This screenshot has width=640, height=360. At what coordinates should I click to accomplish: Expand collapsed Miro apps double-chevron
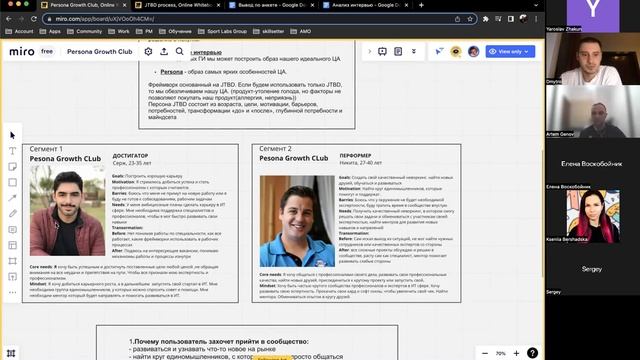(413, 51)
